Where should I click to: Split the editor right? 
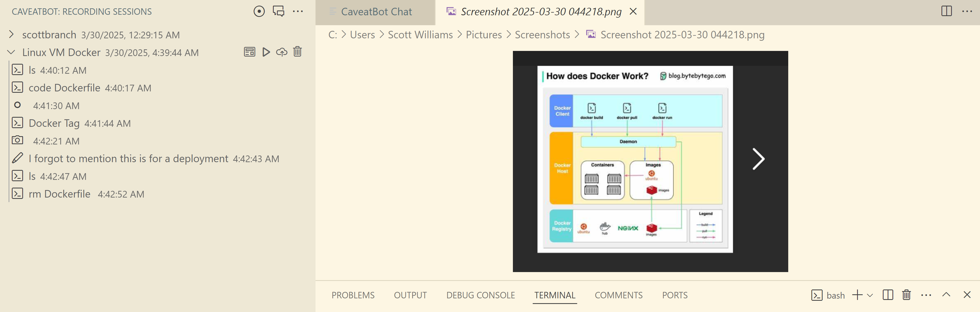click(947, 12)
